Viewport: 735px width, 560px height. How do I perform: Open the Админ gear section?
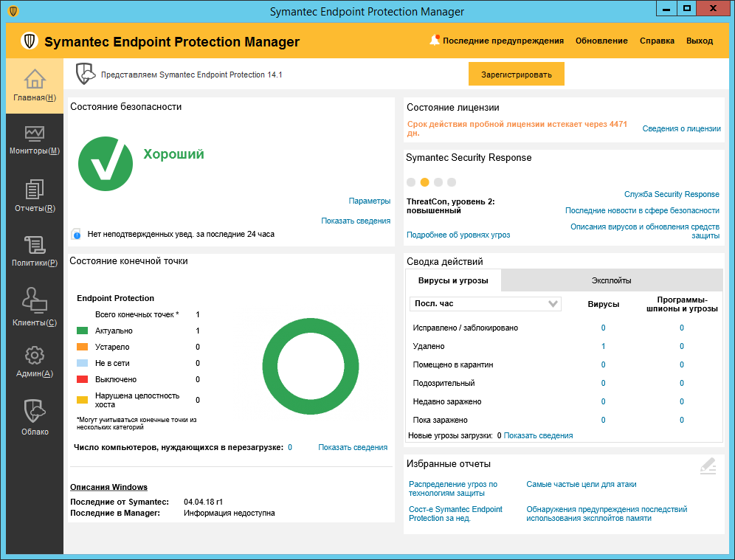tap(35, 362)
